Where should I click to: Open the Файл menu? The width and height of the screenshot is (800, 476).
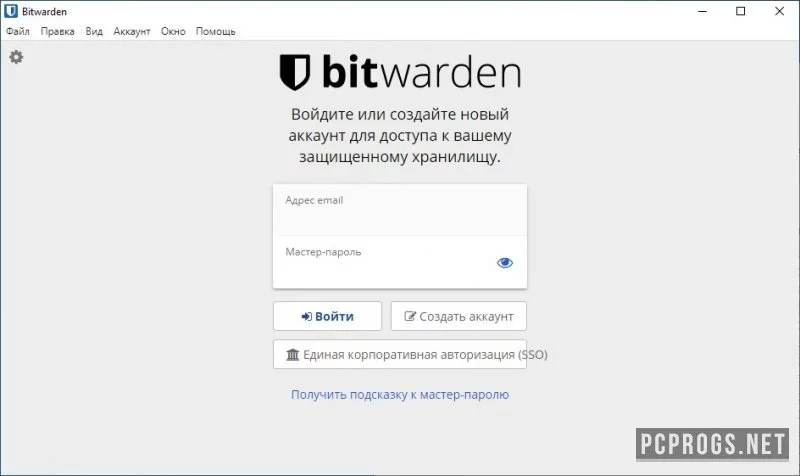[18, 31]
